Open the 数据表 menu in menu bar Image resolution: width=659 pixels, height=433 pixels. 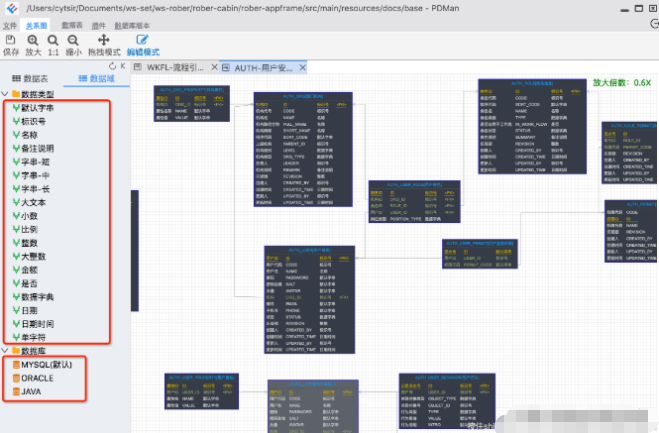click(x=72, y=26)
